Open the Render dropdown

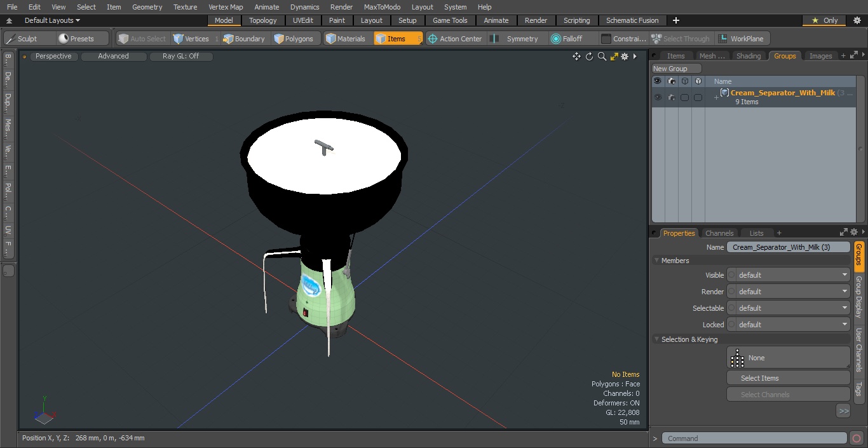(789, 292)
